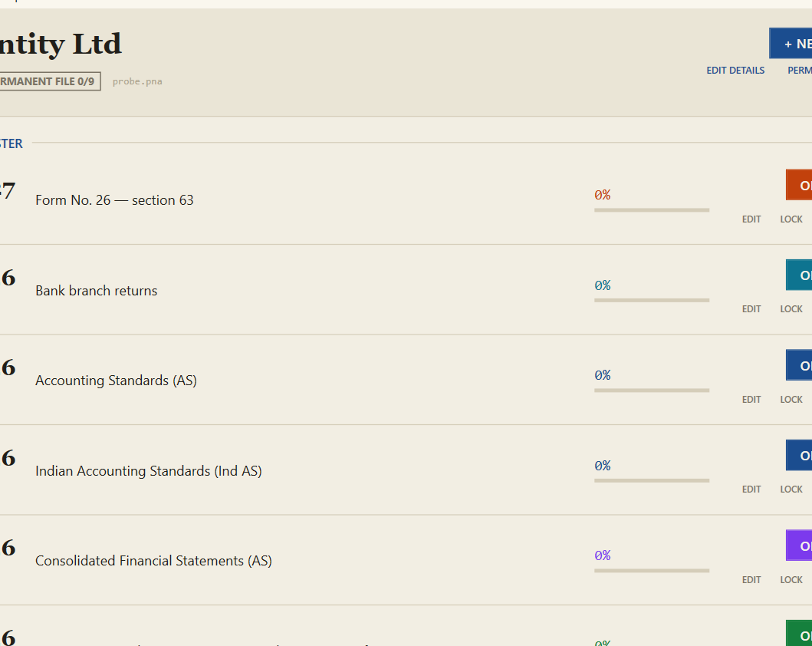This screenshot has width=812, height=646.
Task: Click the orange 0% on Form No. 26 row
Action: (602, 195)
